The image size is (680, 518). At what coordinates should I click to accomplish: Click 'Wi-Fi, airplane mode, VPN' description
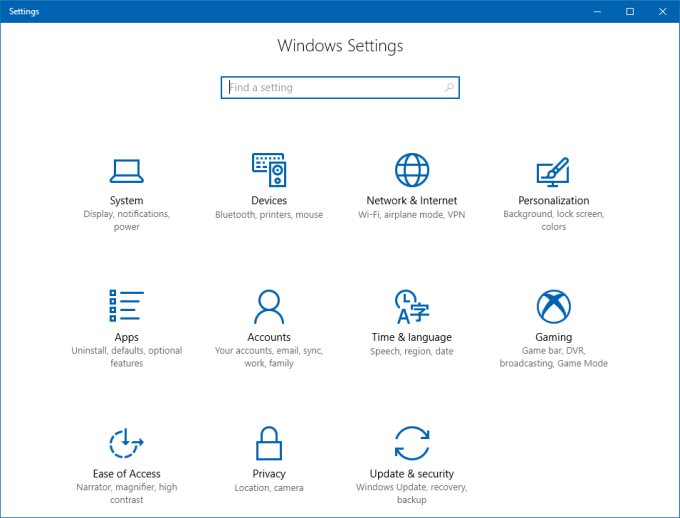pos(412,214)
